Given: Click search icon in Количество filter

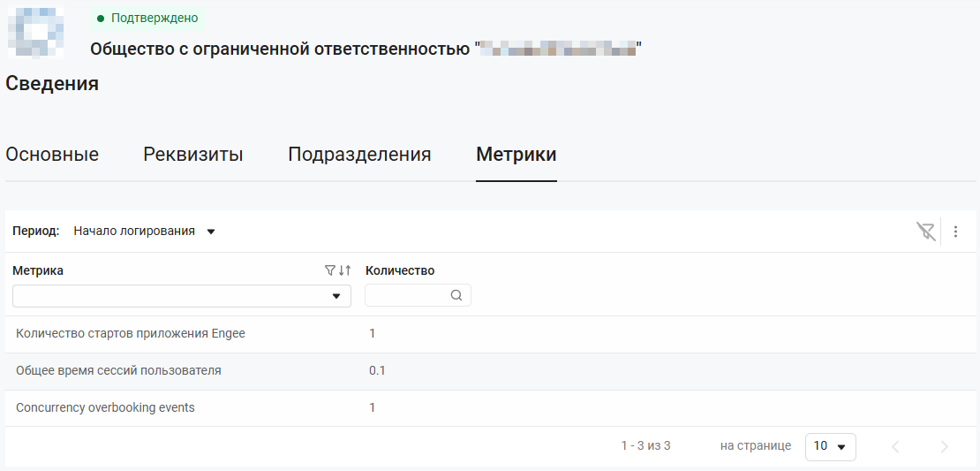Looking at the screenshot, I should click(456, 295).
